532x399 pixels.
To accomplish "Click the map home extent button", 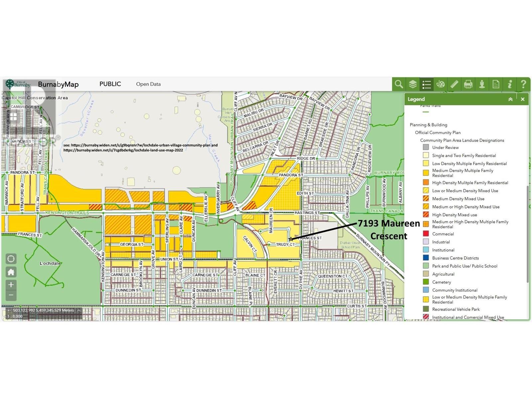I will click(x=11, y=272).
